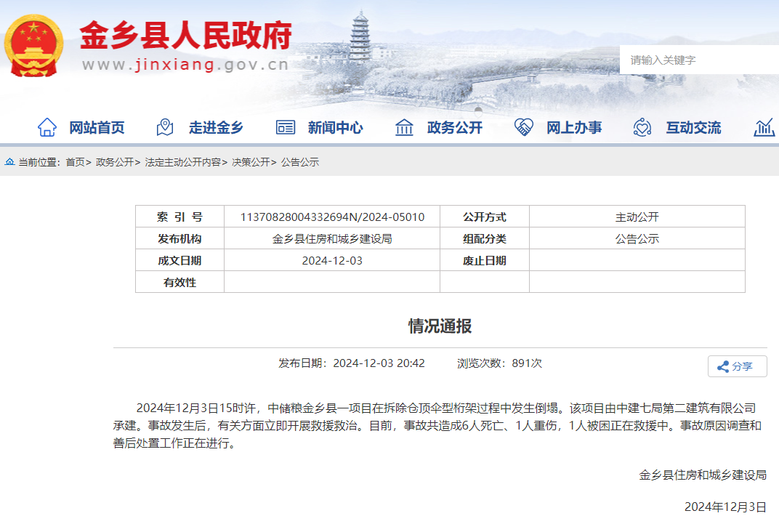Viewport: 779px width, 532px height.
Task: Click the share arrows icon on 分享 button
Action: point(724,366)
